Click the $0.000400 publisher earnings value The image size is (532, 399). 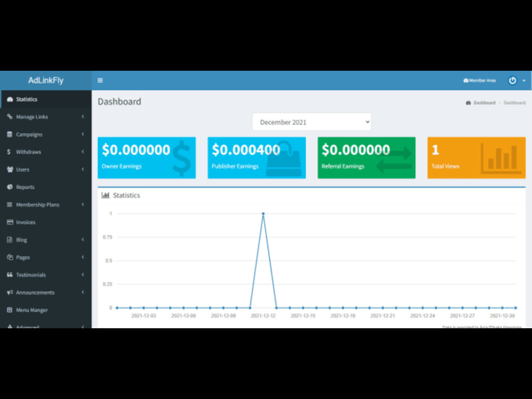(x=246, y=149)
